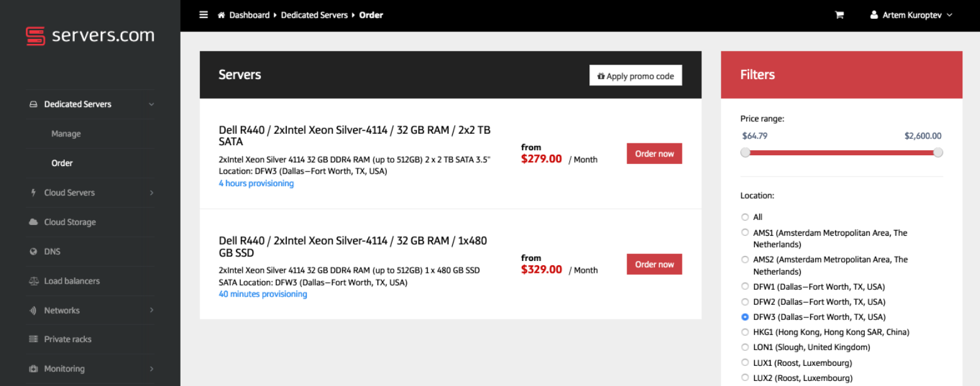The height and width of the screenshot is (386, 980).
Task: Select DFW1 Dallas location radio
Action: [x=745, y=287]
